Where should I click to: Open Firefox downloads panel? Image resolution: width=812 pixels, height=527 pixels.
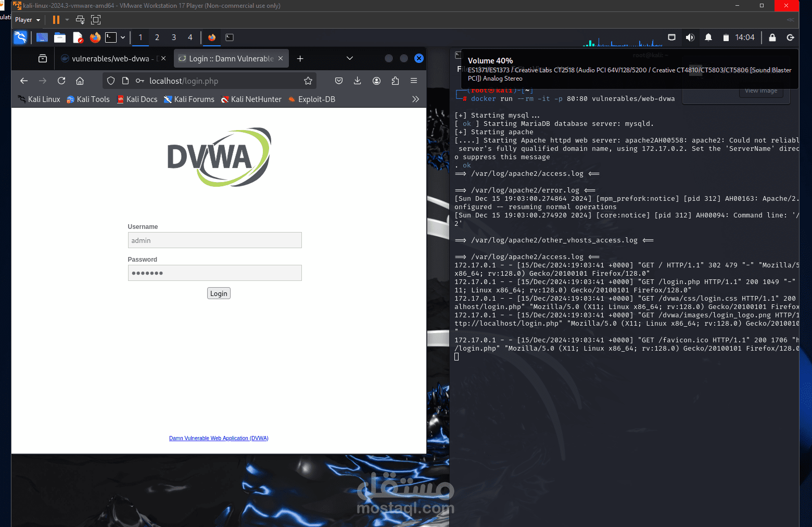(x=358, y=81)
